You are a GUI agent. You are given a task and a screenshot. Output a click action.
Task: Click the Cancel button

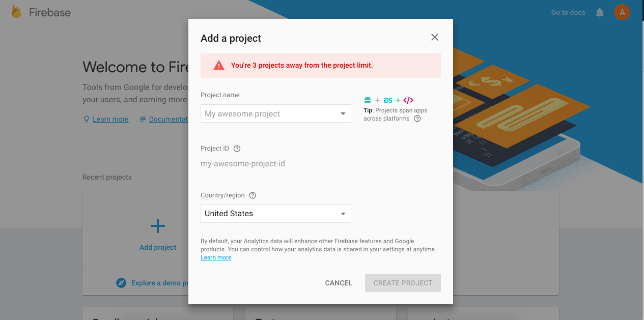[x=339, y=283]
